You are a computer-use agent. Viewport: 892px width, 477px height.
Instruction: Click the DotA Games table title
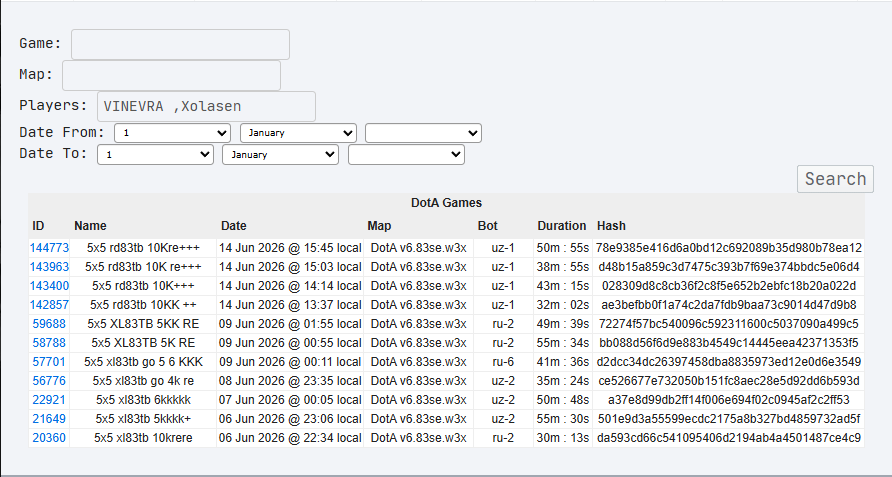tap(447, 203)
